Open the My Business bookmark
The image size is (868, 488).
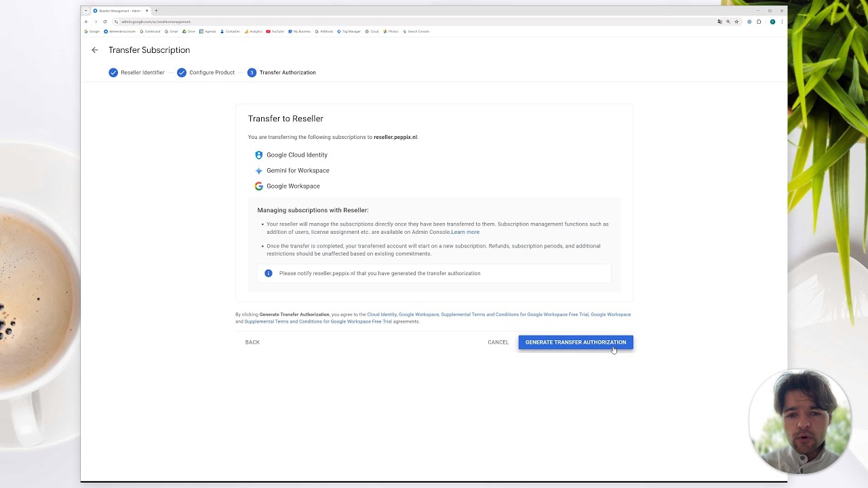(299, 31)
